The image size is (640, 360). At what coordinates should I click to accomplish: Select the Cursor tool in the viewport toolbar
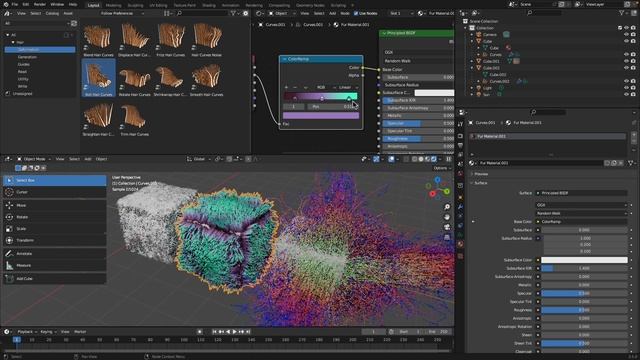(x=55, y=192)
